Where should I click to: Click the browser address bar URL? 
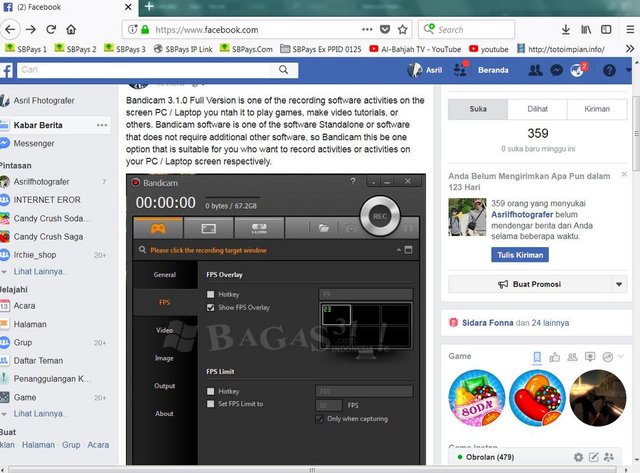(x=207, y=29)
